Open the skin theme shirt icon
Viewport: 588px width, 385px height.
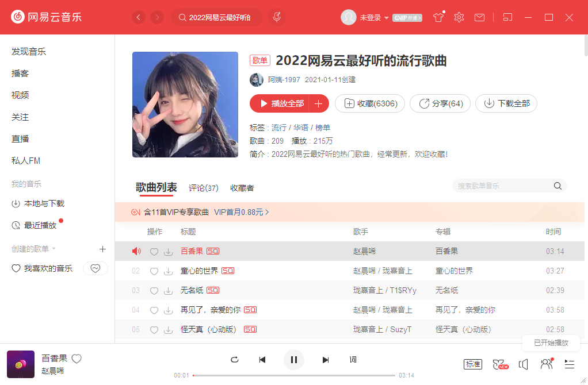[x=438, y=18]
